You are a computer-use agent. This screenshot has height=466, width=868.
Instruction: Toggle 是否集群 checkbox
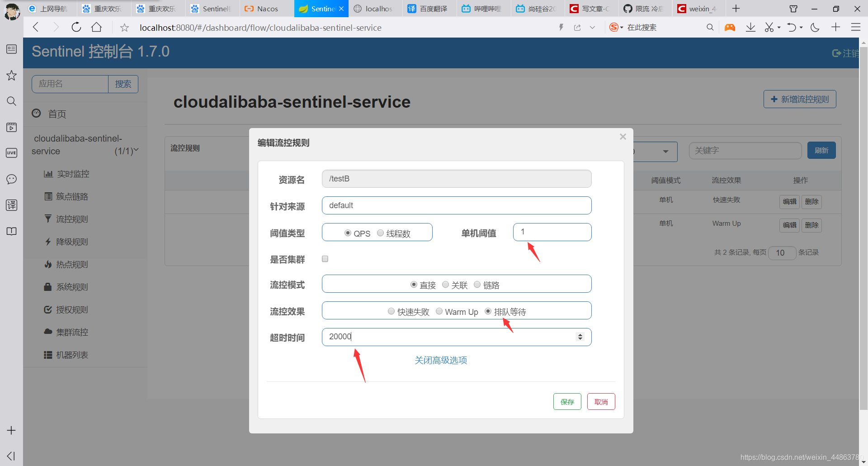coord(325,259)
